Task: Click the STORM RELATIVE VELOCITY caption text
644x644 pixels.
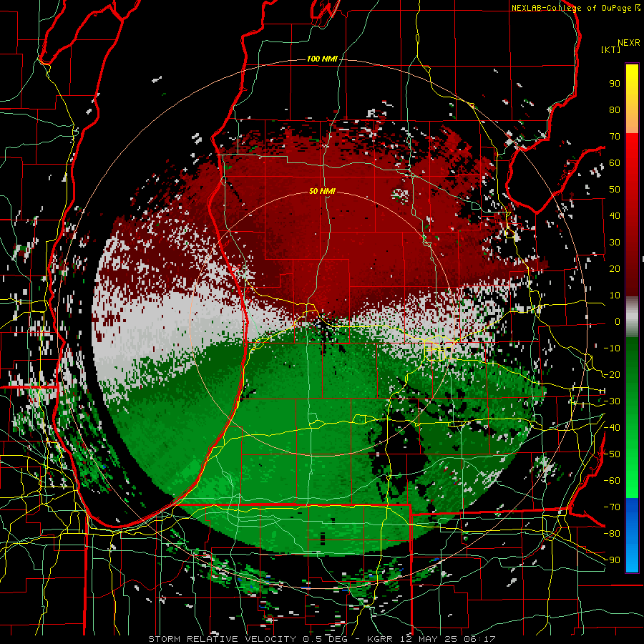Action: [x=222, y=639]
